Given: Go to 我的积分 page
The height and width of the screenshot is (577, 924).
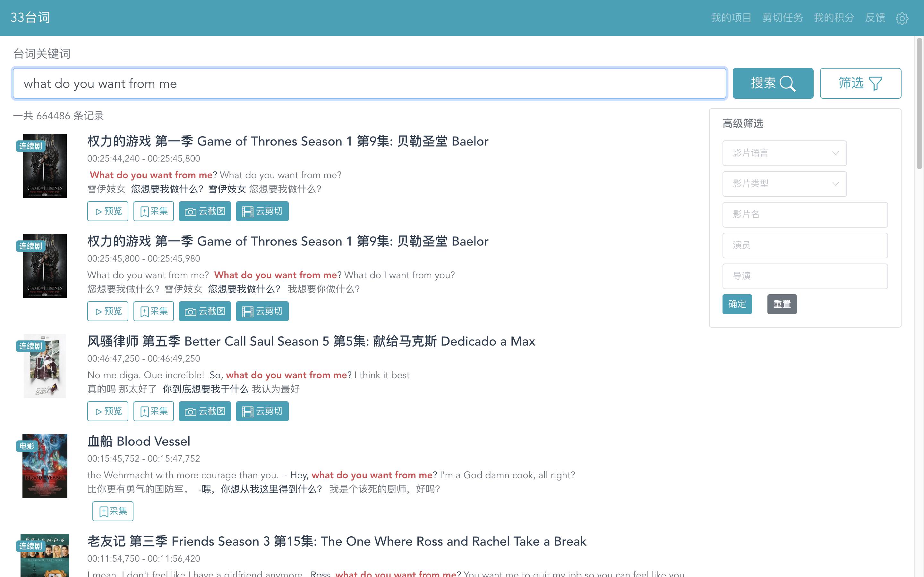Looking at the screenshot, I should click(834, 18).
